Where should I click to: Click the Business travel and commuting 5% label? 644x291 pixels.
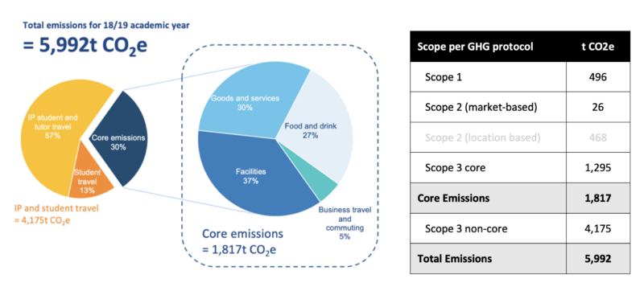click(345, 223)
